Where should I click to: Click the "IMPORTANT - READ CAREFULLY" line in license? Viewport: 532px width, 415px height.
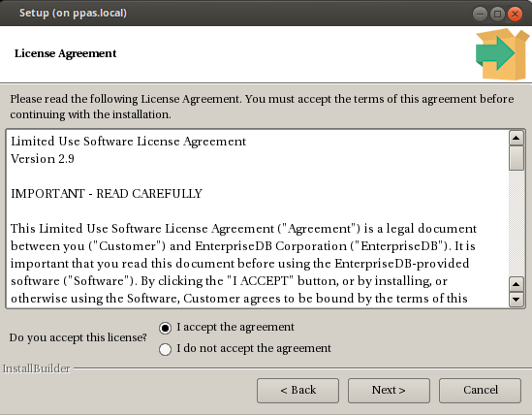tap(107, 194)
